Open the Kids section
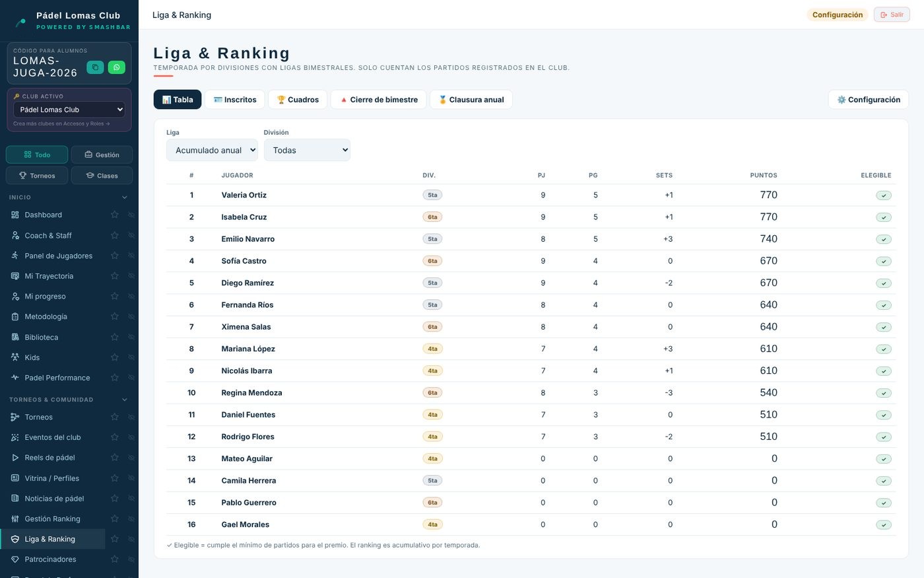Viewport: 924px width, 578px height. click(53, 357)
